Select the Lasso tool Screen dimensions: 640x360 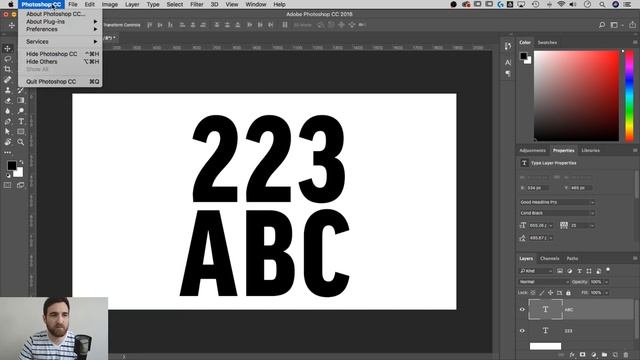[x=8, y=59]
